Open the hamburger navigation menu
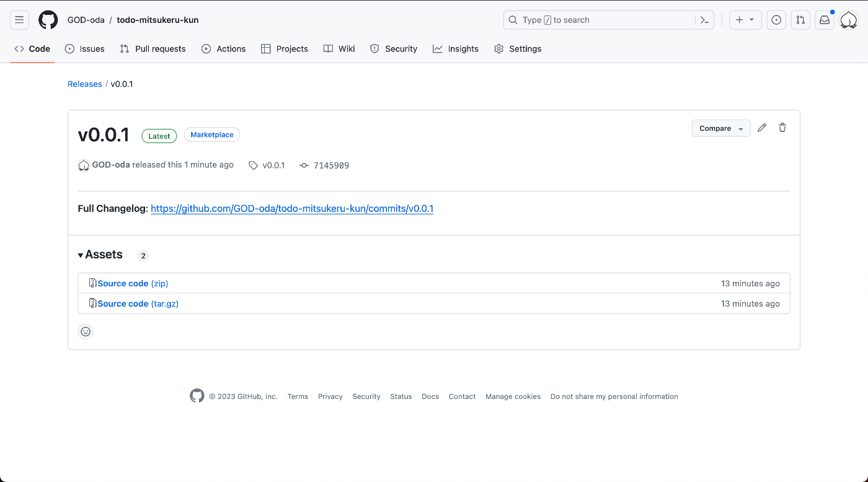The width and height of the screenshot is (868, 482). 19,20
